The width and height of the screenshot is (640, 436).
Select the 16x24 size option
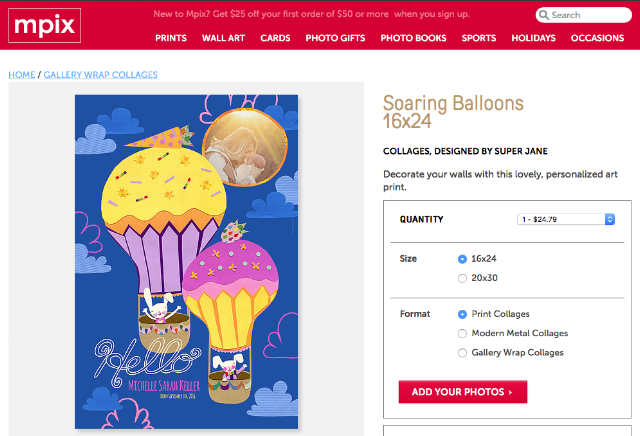(x=462, y=259)
